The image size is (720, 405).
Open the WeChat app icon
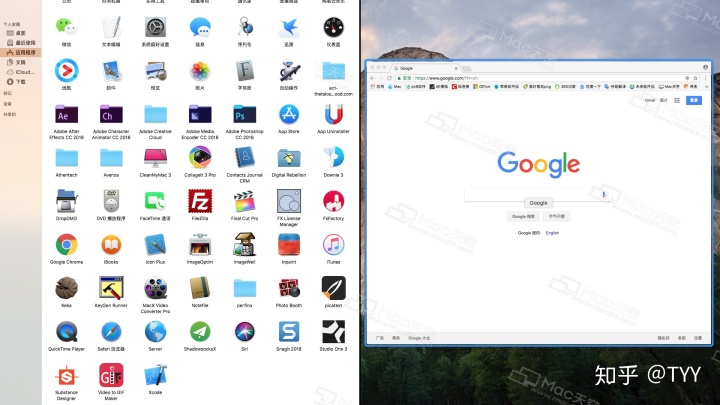pos(66,27)
